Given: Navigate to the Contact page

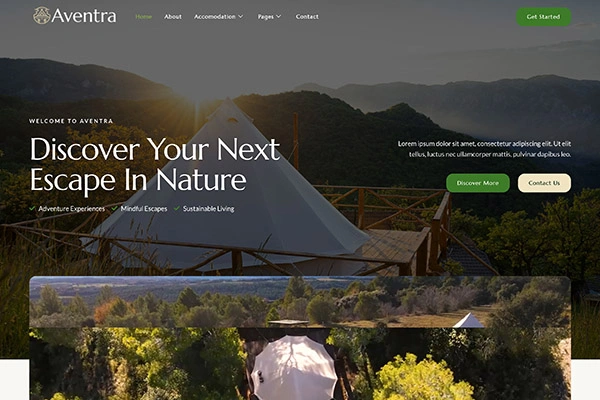Looking at the screenshot, I should [x=307, y=16].
